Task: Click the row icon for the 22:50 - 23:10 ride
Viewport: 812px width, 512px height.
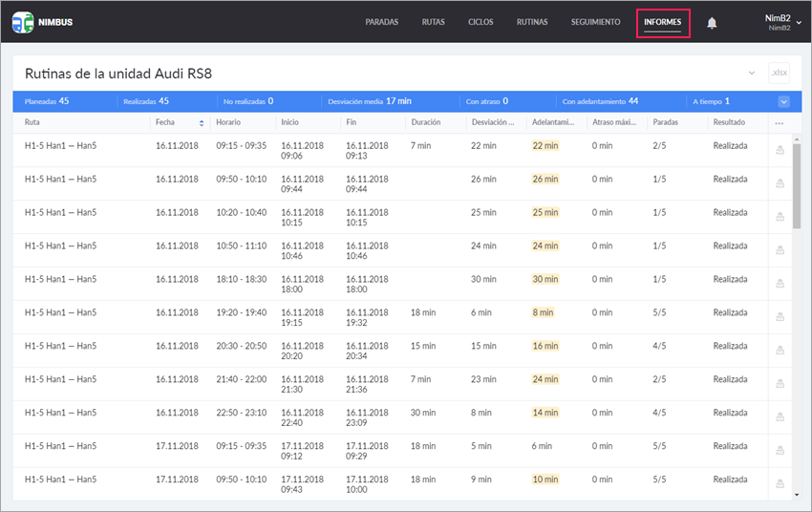Action: (x=780, y=417)
